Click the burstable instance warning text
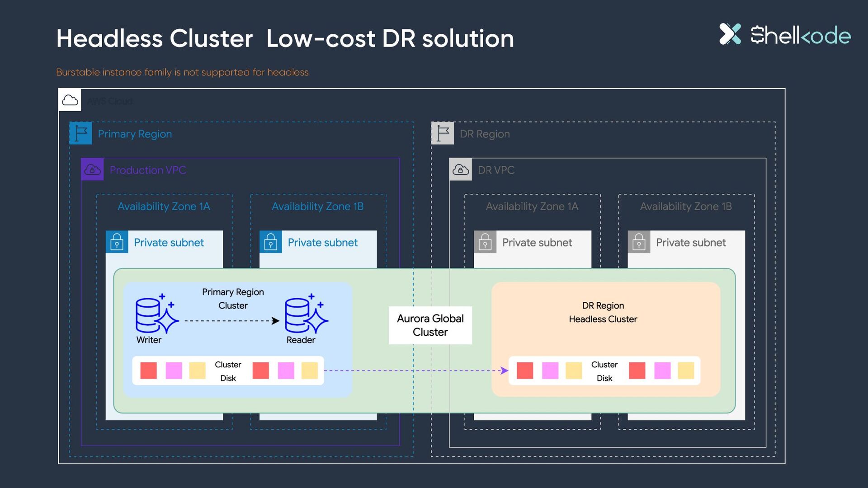This screenshot has width=868, height=488. coord(182,72)
